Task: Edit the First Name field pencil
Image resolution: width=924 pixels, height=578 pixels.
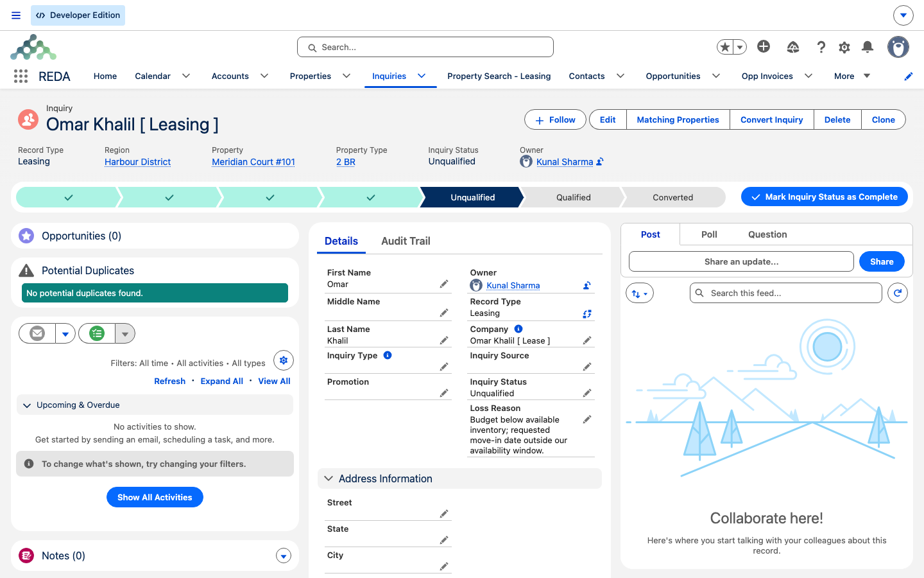Action: 444,284
